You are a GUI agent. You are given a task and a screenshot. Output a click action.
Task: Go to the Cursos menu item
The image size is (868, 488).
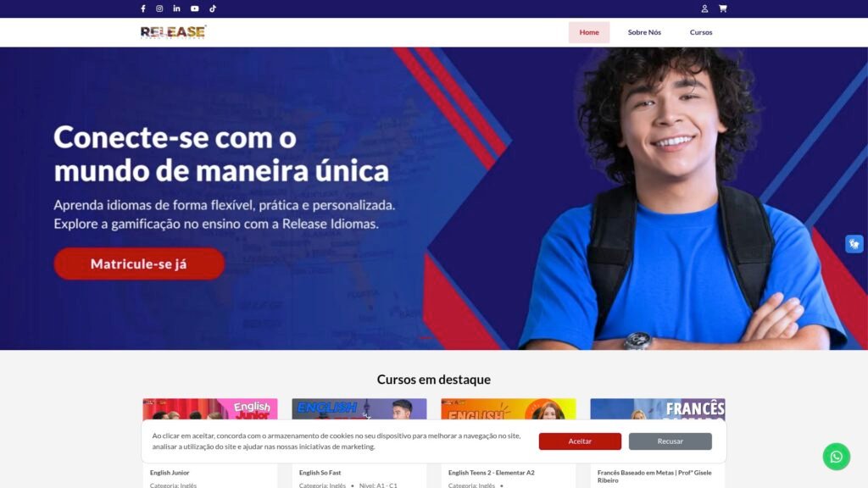tap(701, 32)
